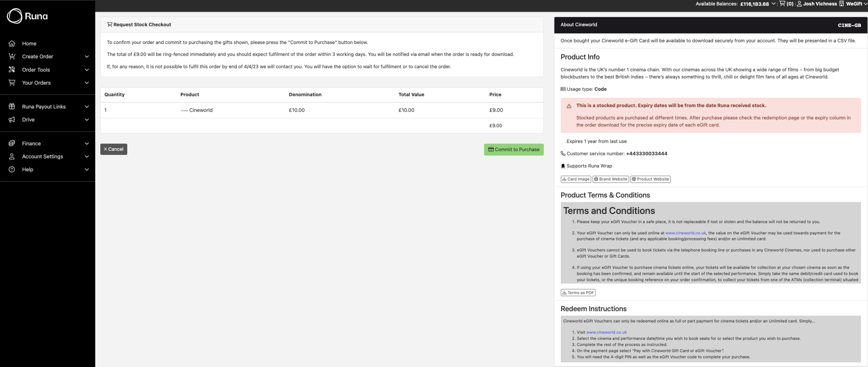Viewport: 868px width, 367px height.
Task: Expand the Order Tools chevron
Action: point(86,70)
